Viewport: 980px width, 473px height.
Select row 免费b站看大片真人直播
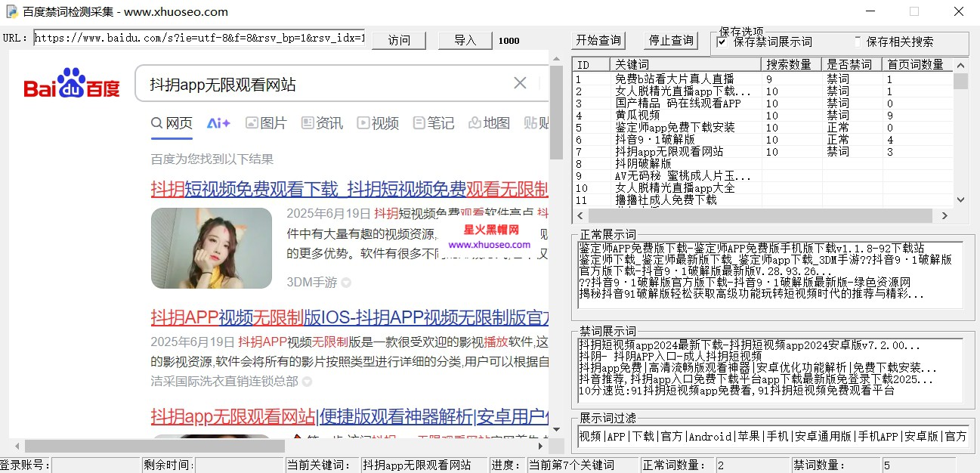762,79
